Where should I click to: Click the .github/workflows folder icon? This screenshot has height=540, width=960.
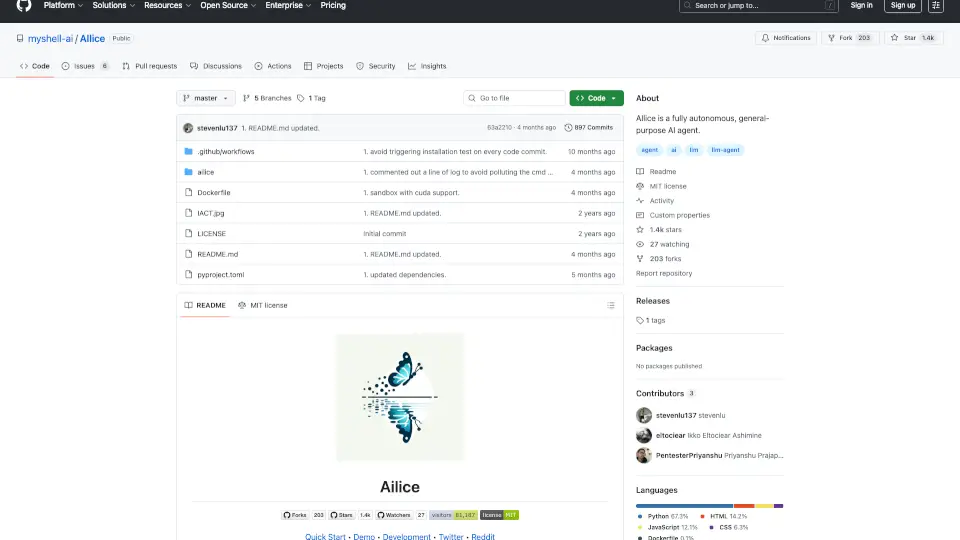coord(188,152)
